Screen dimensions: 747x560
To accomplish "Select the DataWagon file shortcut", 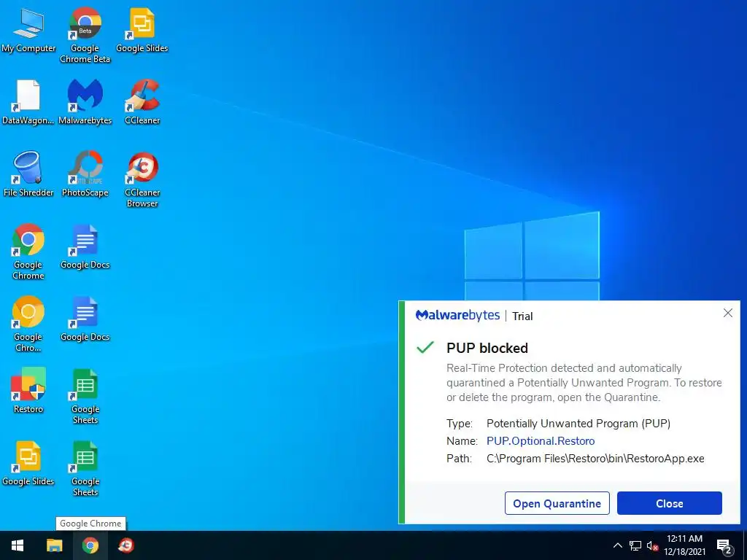I will click(28, 102).
